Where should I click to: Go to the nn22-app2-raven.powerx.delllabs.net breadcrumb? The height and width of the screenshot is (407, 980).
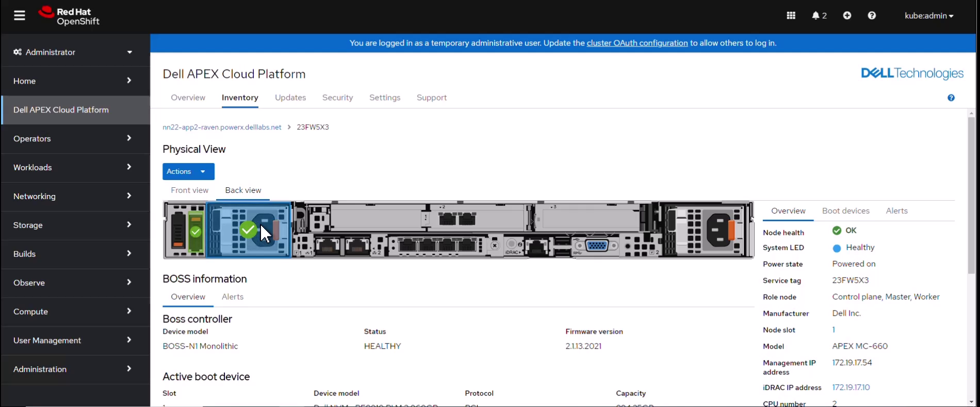click(x=222, y=127)
